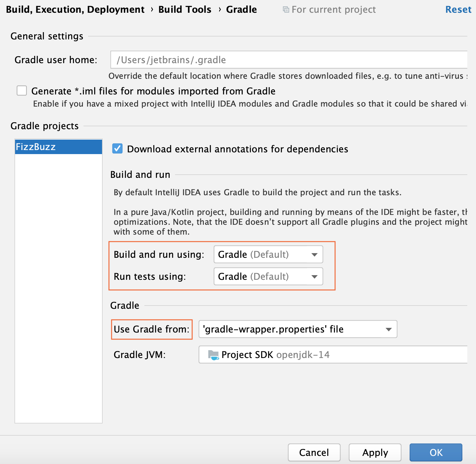Click the 'For current project' copy icon
The height and width of the screenshot is (464, 476).
(286, 10)
